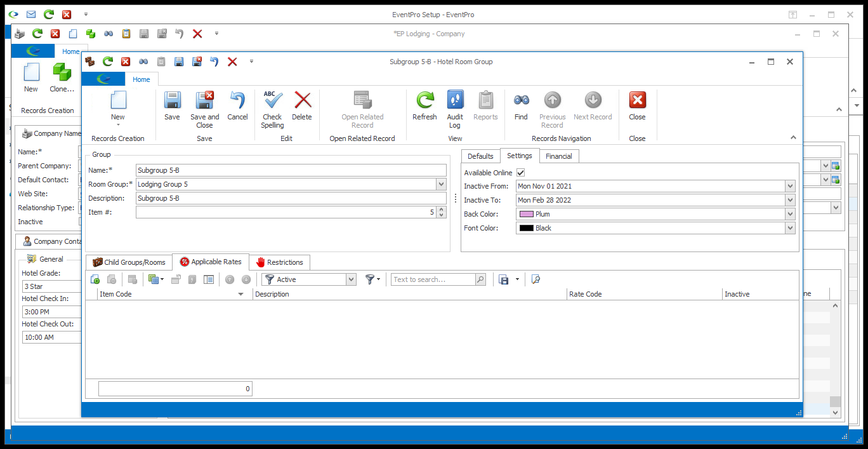
Task: Click the grid print preview magnifier icon
Action: [x=536, y=279]
